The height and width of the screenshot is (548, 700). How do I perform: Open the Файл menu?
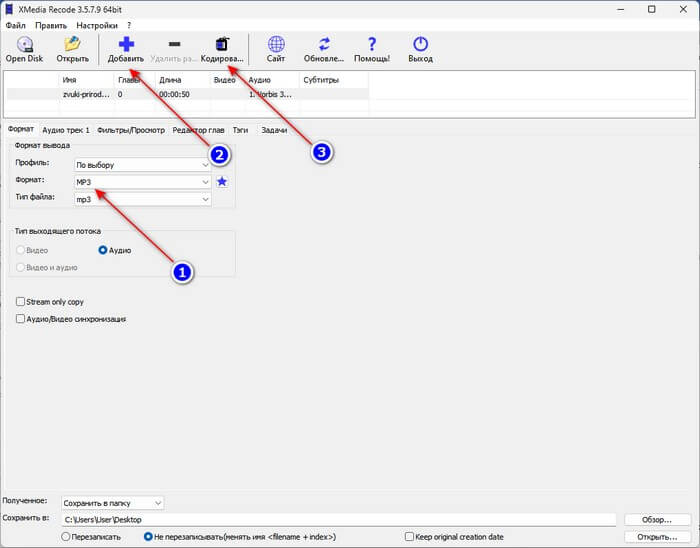click(16, 25)
